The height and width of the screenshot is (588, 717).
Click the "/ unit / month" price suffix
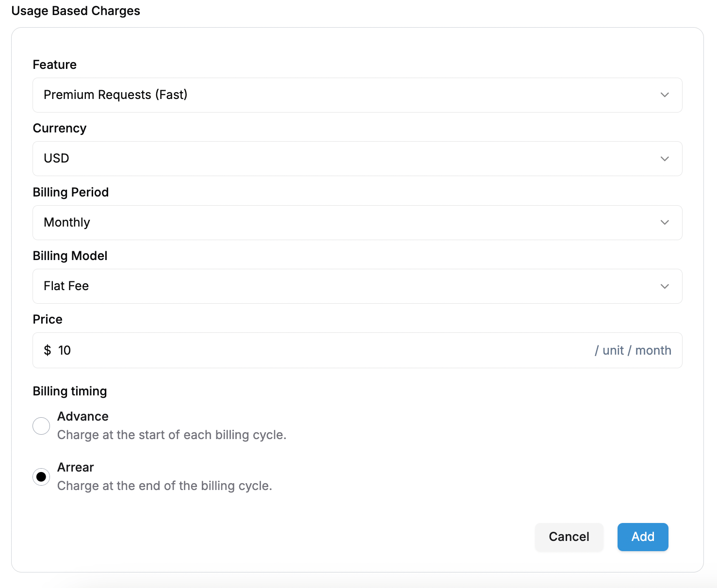click(633, 350)
